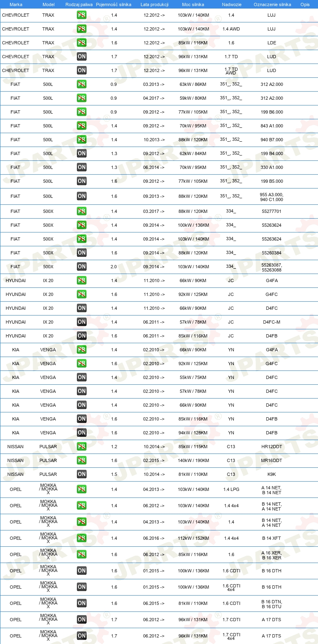This screenshot has width=318, height=644.
Task: Click petrol icon in Hyundai IX 20 G4FC row
Action: click(x=82, y=294)
